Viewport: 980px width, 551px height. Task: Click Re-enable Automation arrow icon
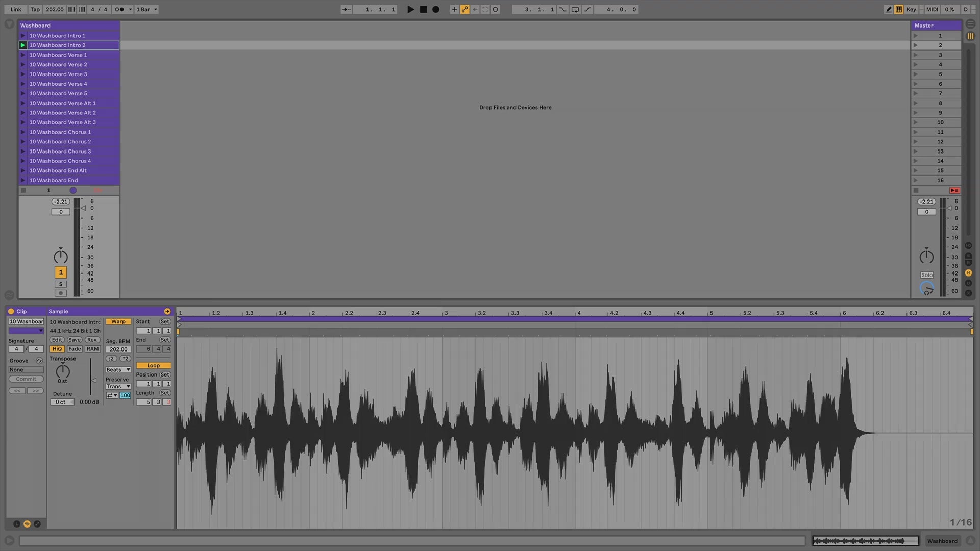coord(475,9)
